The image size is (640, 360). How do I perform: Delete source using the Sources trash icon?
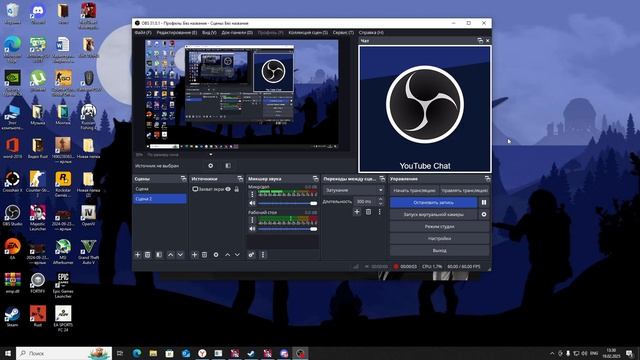click(204, 255)
